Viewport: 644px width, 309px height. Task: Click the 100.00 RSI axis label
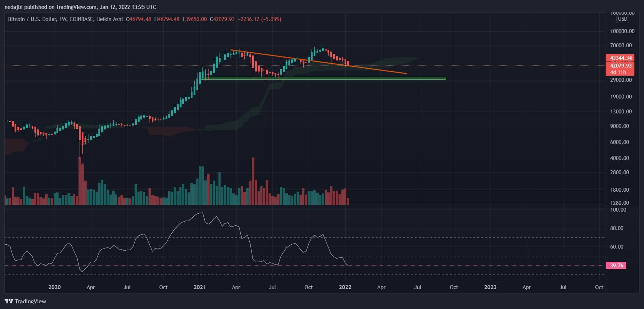618,210
